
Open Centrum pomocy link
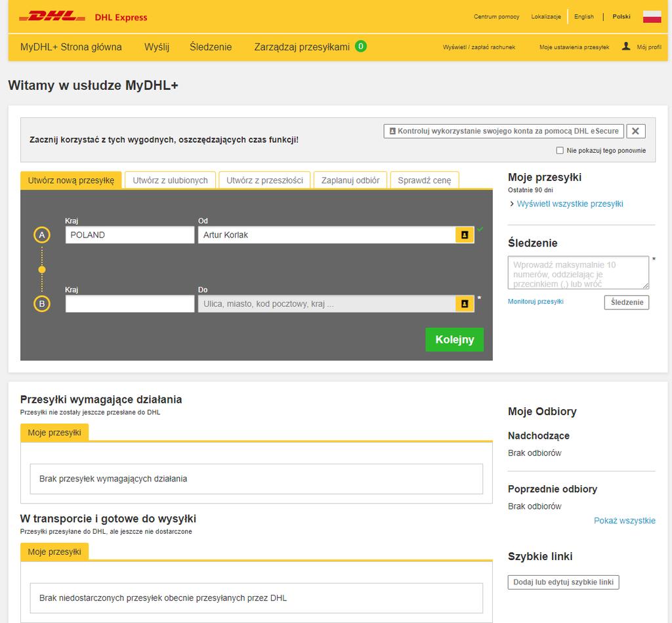pos(496,16)
